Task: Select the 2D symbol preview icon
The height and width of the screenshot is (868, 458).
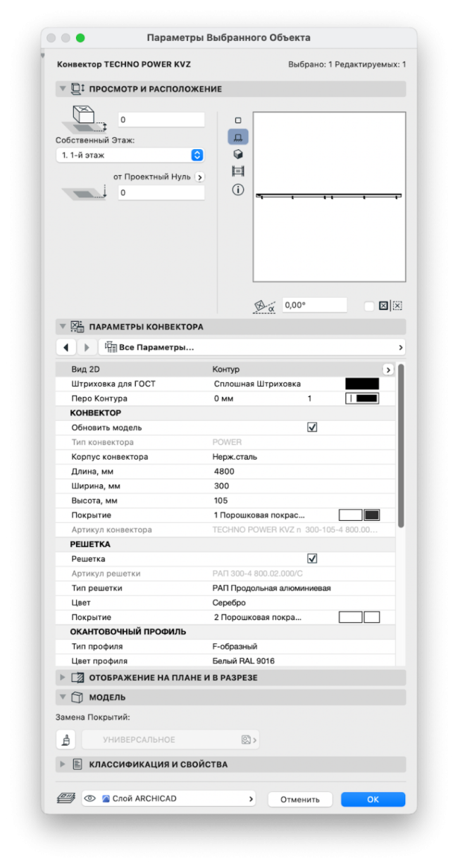Action: click(237, 120)
